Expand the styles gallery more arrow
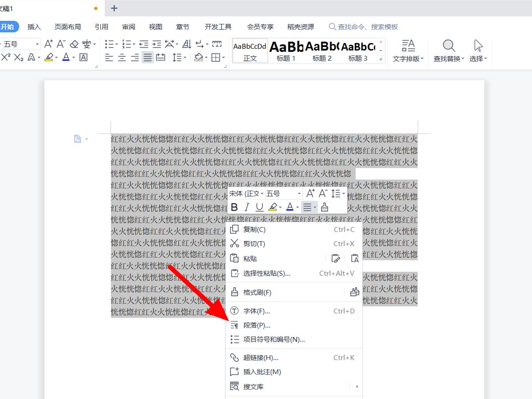532x399 pixels. pos(381,59)
